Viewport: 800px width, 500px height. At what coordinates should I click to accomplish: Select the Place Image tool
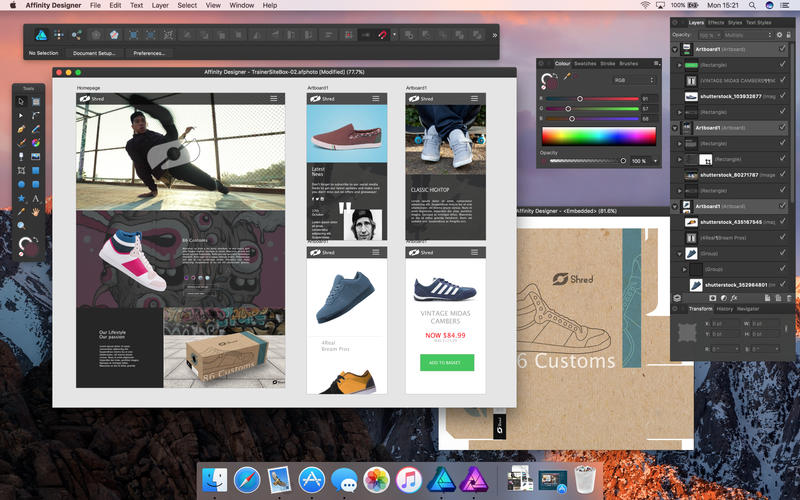[x=36, y=157]
